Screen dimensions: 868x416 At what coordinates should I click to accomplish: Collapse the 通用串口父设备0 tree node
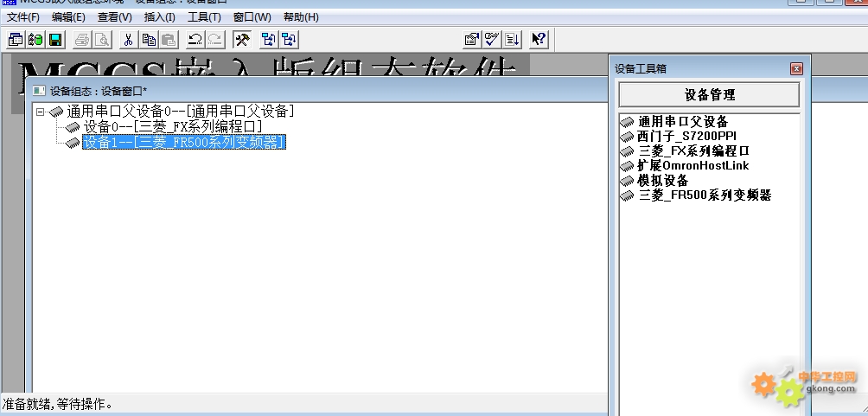coord(40,112)
